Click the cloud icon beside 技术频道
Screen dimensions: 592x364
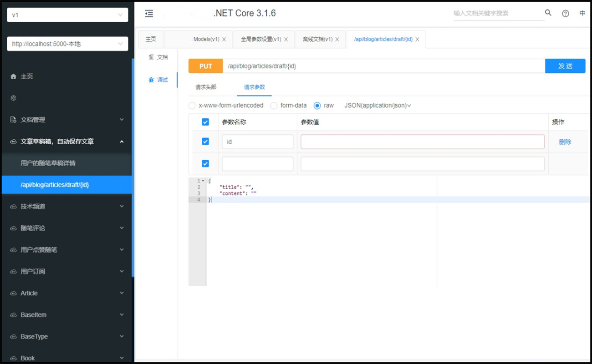click(x=13, y=207)
